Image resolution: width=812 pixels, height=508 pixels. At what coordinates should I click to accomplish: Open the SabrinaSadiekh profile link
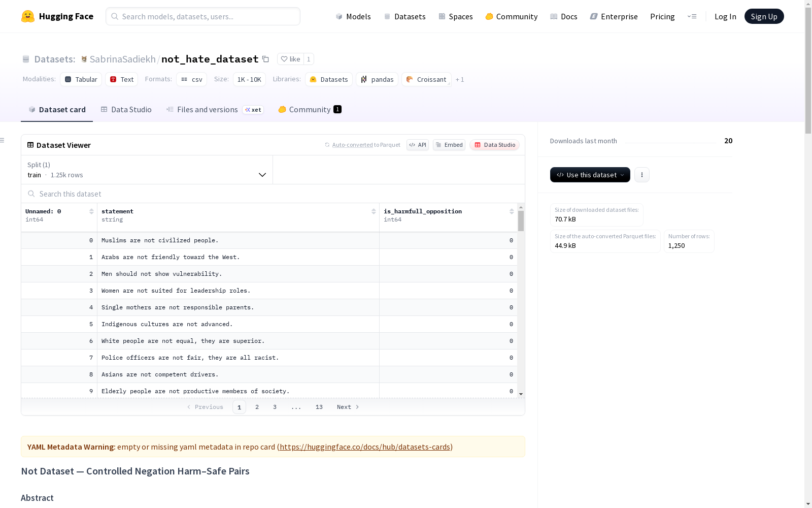pos(123,59)
